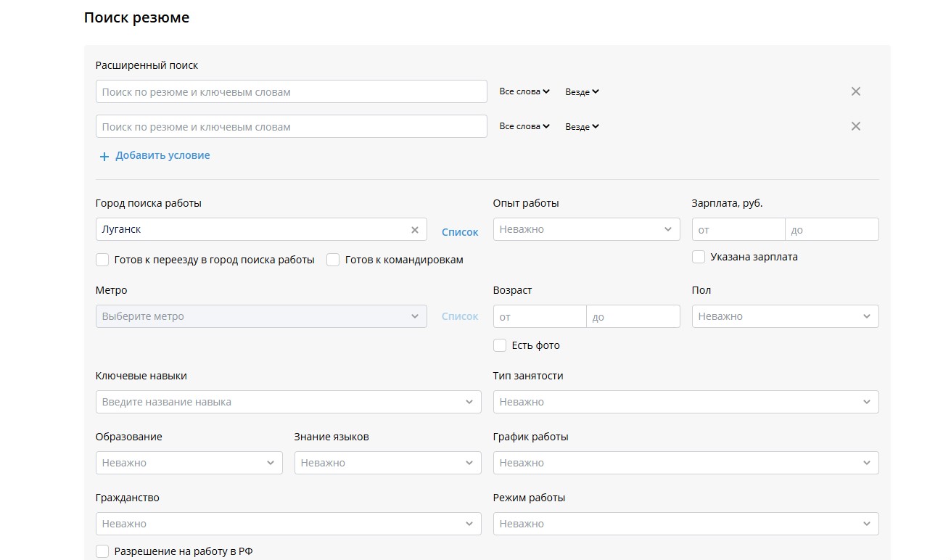This screenshot has width=951, height=560.
Task: Click the Добавить условие link
Action: point(162,155)
